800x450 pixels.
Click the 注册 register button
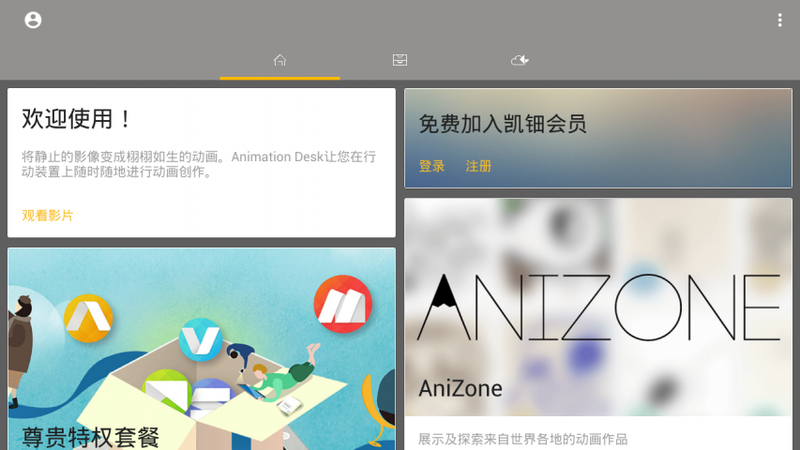coord(478,166)
